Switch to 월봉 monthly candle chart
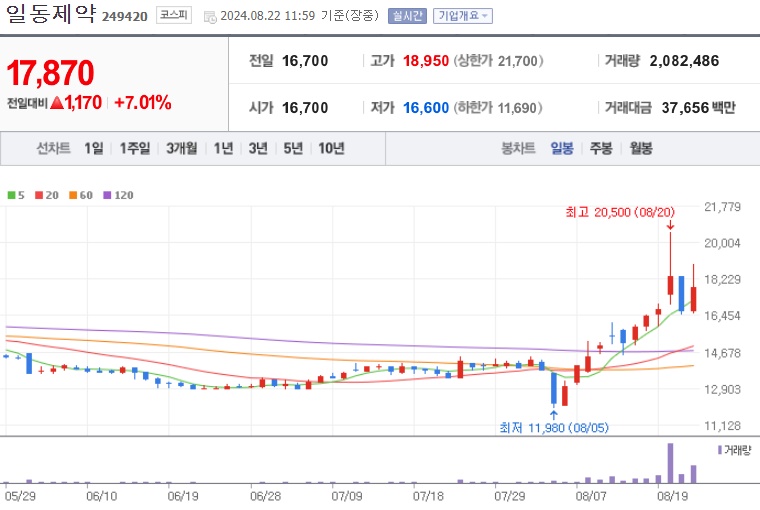The height and width of the screenshot is (510, 760). [641, 148]
